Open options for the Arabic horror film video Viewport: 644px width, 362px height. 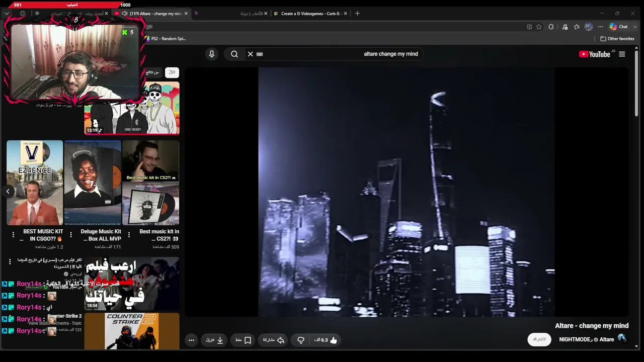point(10,261)
